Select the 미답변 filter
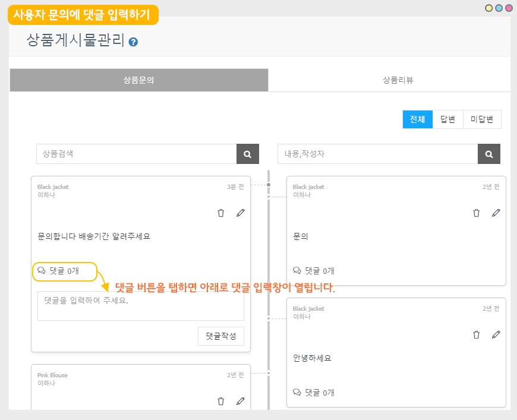517x420 pixels. pyautogui.click(x=481, y=119)
